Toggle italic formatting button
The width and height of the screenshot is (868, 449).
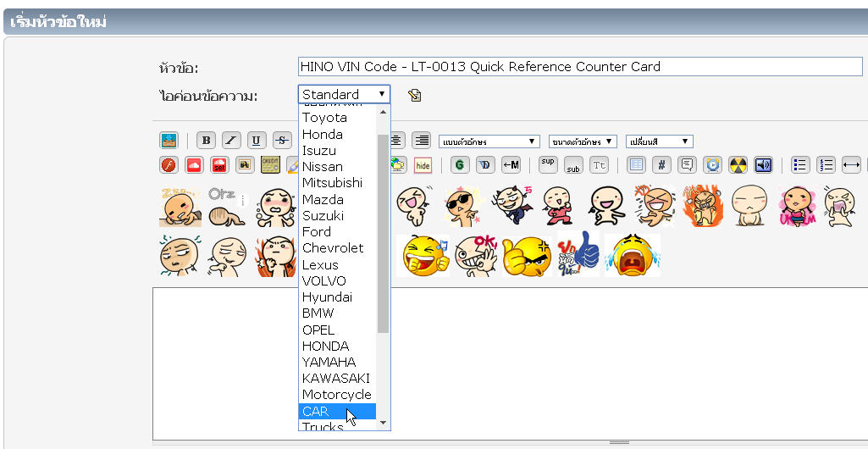pos(231,141)
